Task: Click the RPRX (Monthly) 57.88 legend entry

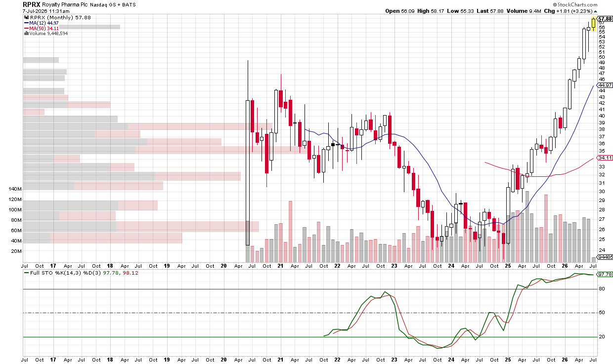Action: pos(60,17)
